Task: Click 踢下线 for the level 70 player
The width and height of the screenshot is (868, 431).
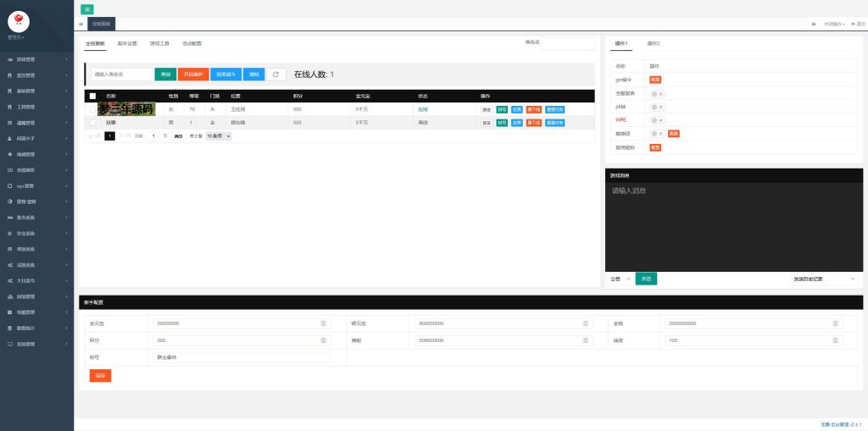Action: pyautogui.click(x=534, y=109)
